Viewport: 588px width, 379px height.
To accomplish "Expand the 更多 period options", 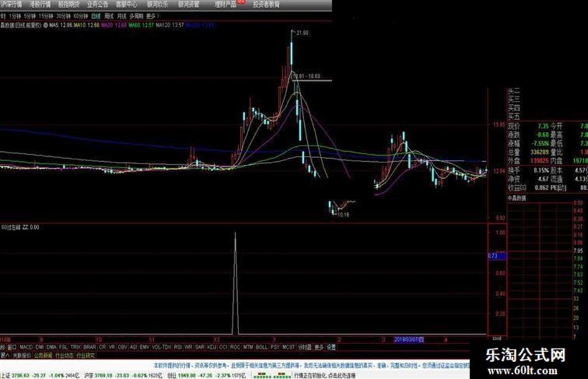I will coord(152,16).
